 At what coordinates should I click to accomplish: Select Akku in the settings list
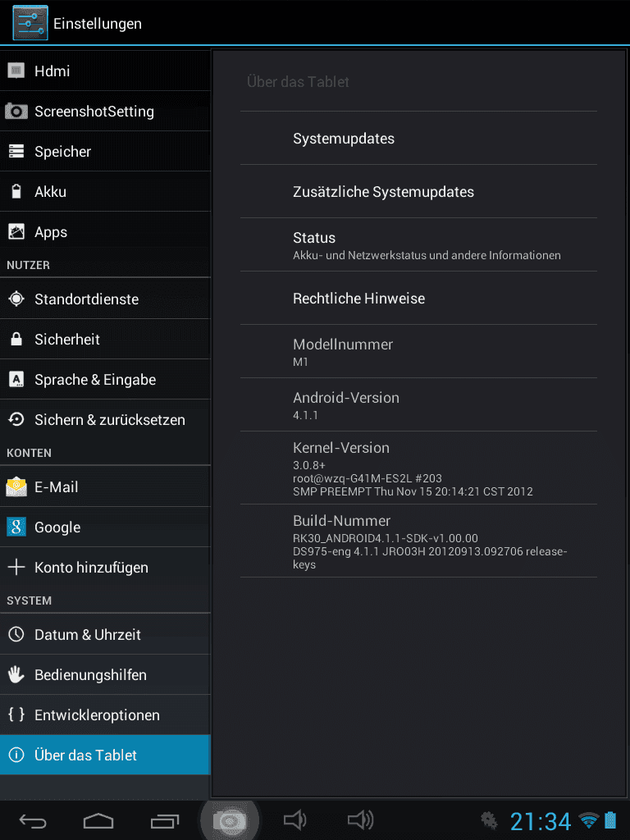[105, 191]
